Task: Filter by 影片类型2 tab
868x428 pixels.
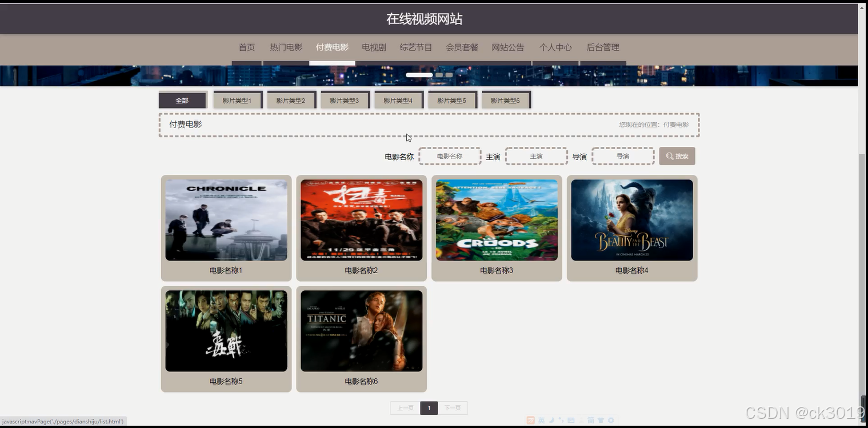Action: pos(291,100)
